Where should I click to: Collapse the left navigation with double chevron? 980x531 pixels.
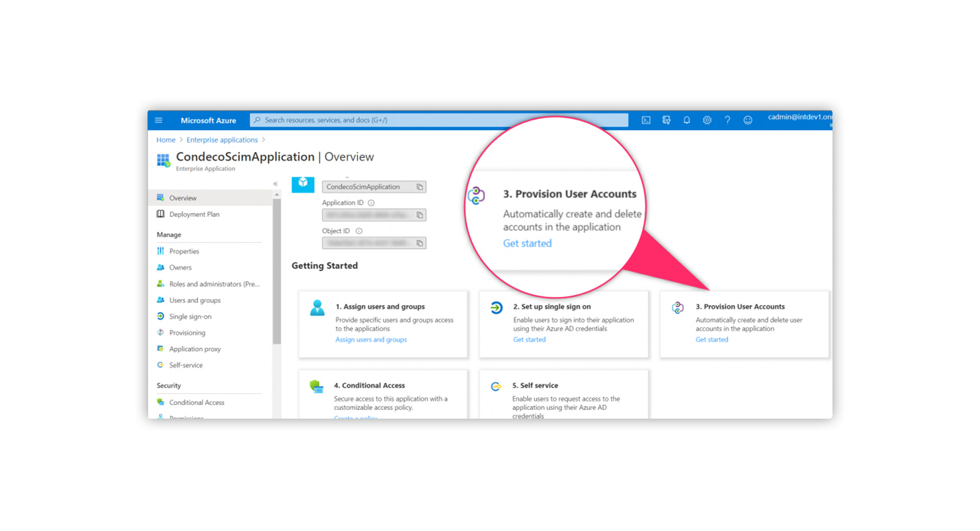[275, 184]
